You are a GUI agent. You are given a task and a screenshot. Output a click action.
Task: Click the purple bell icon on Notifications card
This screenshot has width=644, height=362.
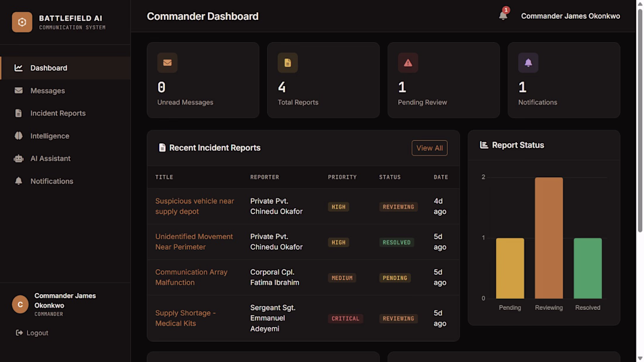click(x=528, y=63)
